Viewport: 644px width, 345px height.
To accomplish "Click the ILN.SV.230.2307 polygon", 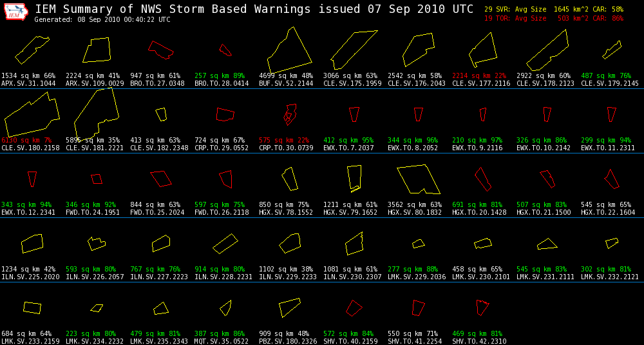I will click(x=354, y=243).
